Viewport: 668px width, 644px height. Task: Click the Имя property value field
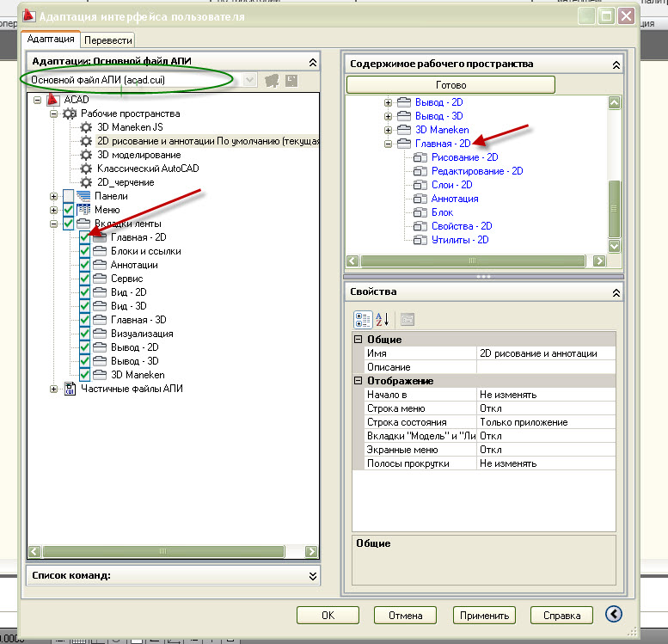(x=546, y=353)
